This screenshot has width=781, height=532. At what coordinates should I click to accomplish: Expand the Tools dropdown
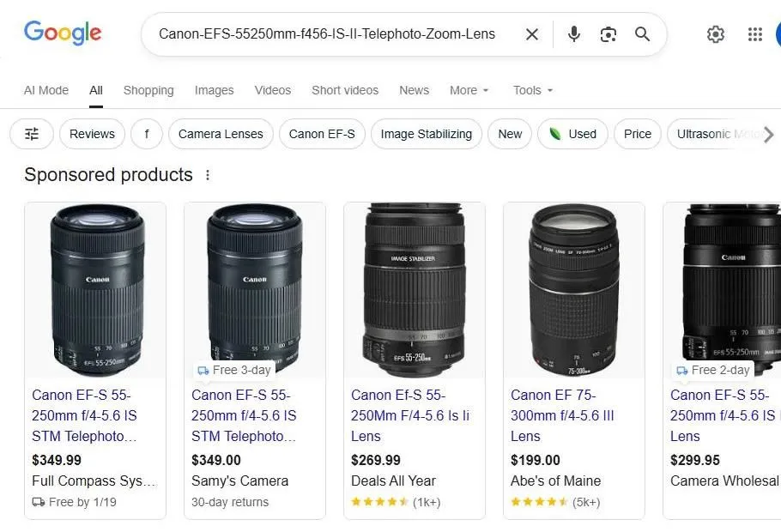pyautogui.click(x=533, y=90)
